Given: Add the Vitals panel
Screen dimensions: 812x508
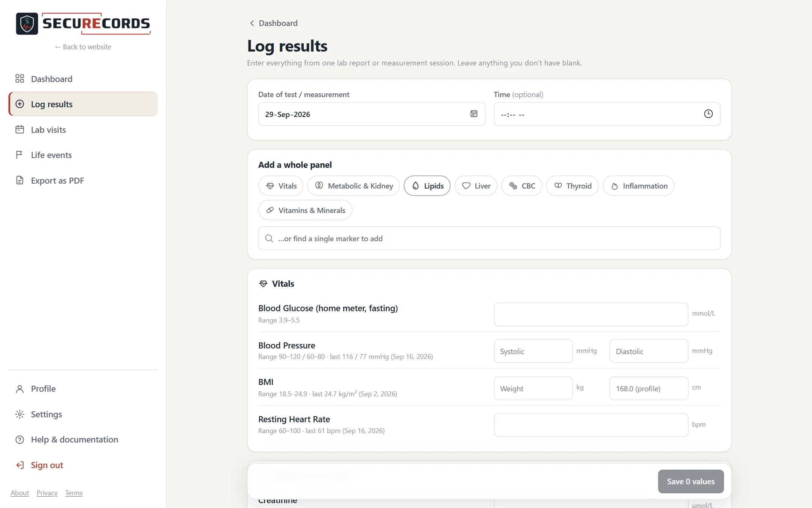Looking at the screenshot, I should click(x=281, y=186).
